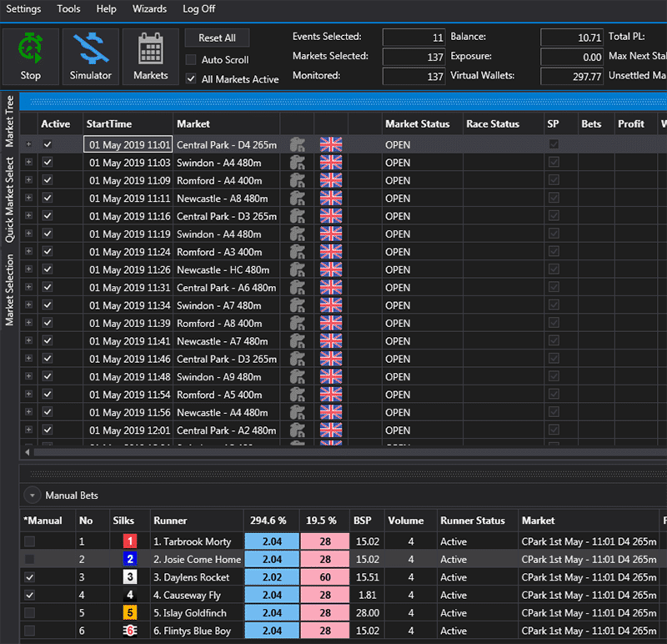Open the Settings menu
667x644 pixels.
point(24,9)
